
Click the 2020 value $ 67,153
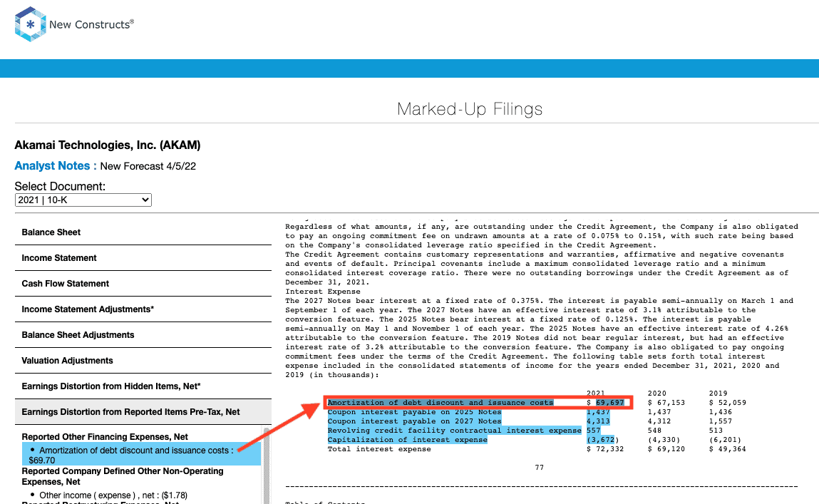point(666,403)
